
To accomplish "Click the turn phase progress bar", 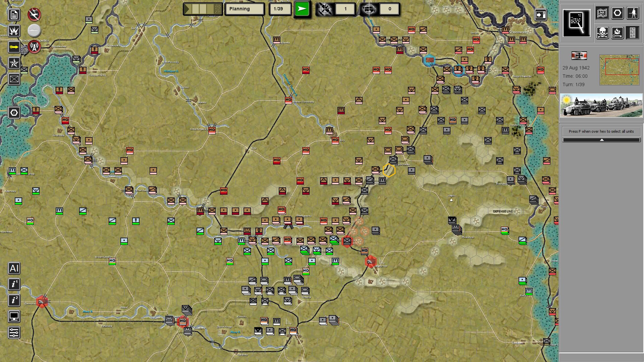I will pos(203,9).
